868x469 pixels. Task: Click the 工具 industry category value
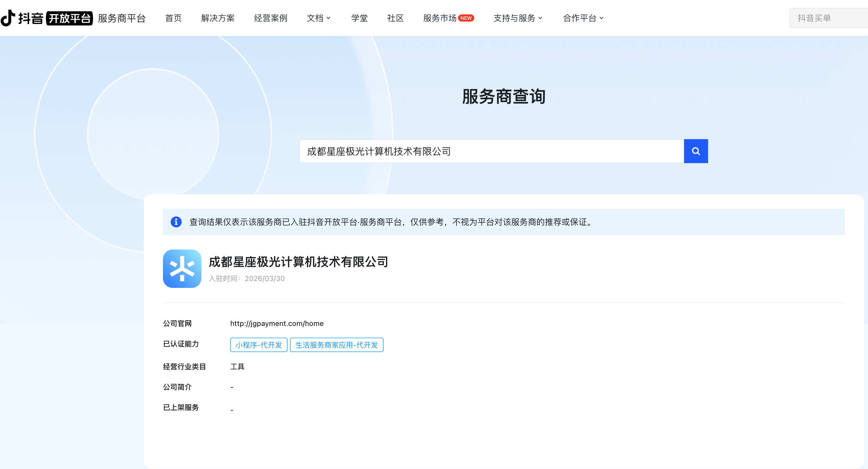pos(237,366)
